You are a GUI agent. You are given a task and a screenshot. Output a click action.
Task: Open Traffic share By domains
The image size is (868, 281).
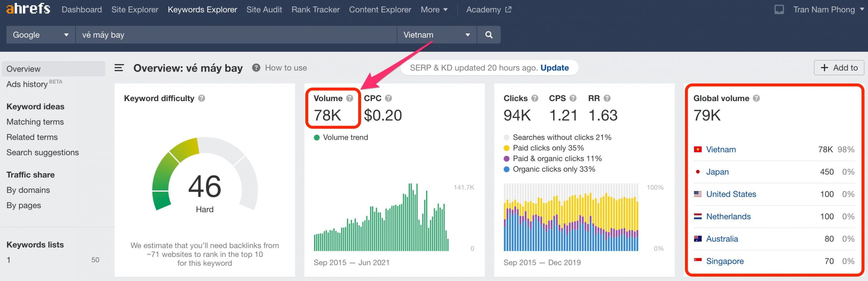[28, 190]
